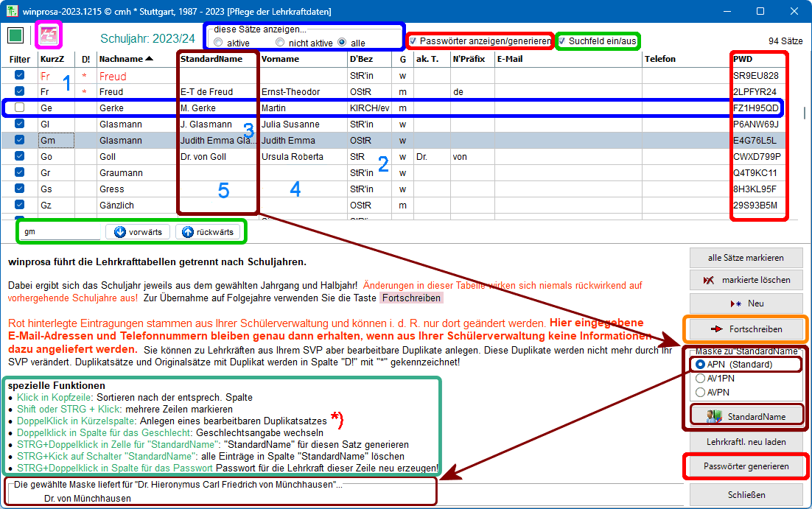812x509 pixels.
Task: Check the filter box for Gerke row
Action: pyautogui.click(x=20, y=108)
